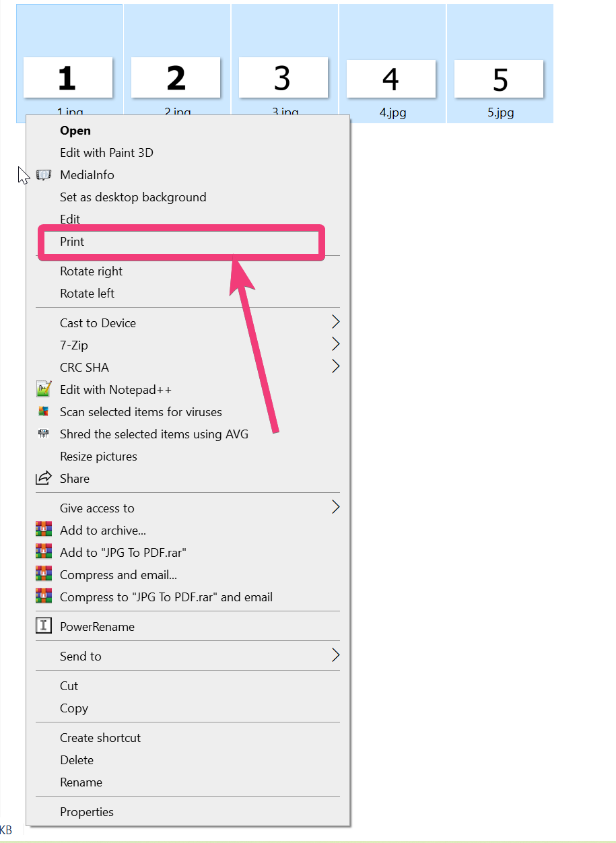Click WinRAR icon beside Compress and email
The image size is (616, 843).
43,574
